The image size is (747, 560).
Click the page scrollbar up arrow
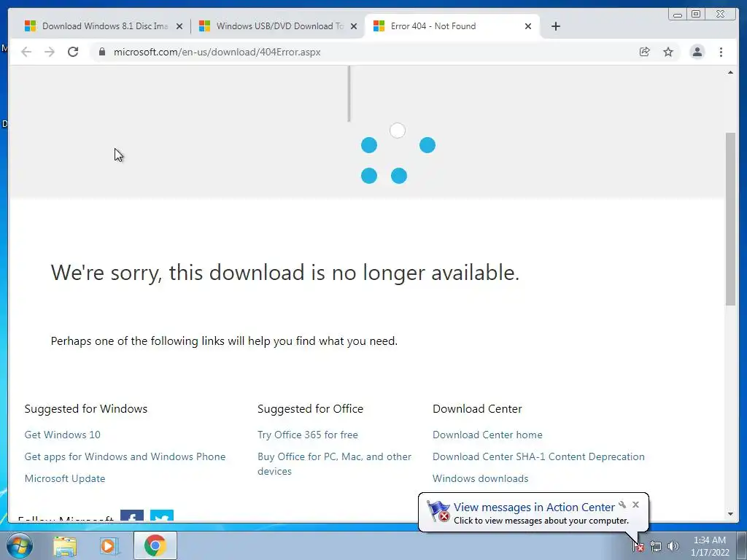pos(730,72)
